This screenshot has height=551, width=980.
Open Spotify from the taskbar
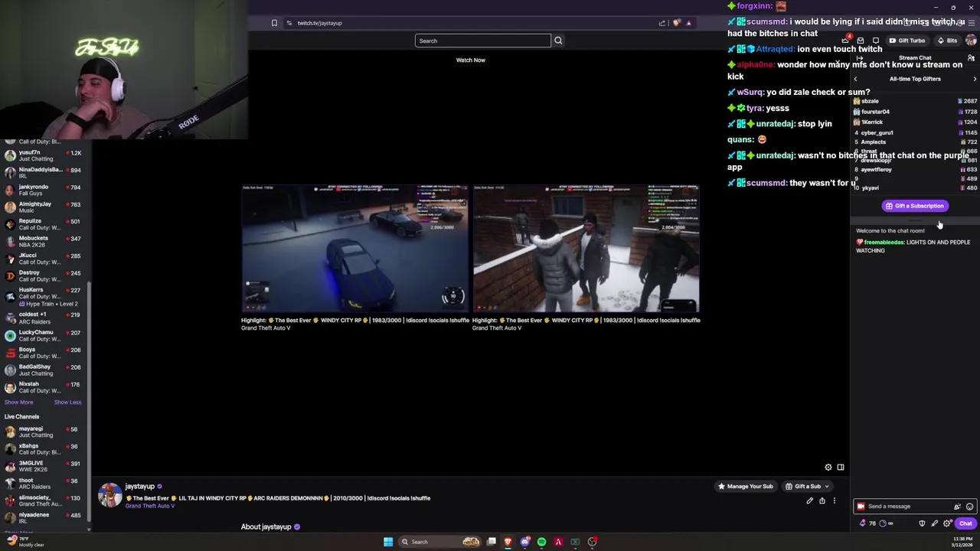[541, 542]
